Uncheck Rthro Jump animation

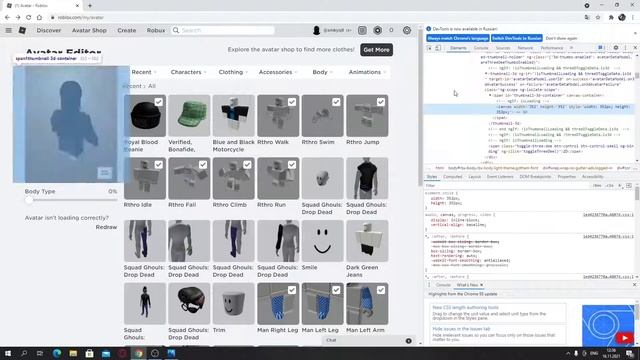click(x=380, y=102)
